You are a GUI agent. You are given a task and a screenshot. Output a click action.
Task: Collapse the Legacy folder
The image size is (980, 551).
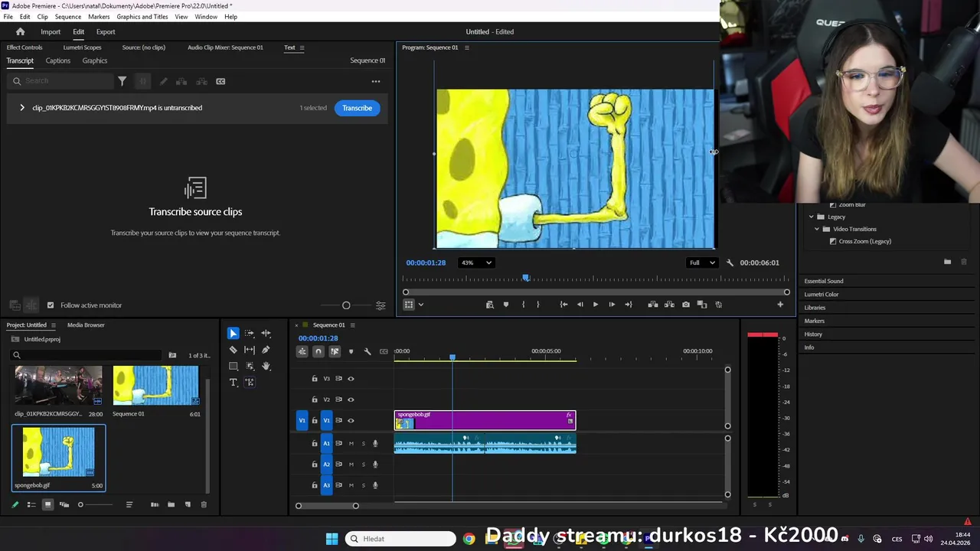(812, 217)
